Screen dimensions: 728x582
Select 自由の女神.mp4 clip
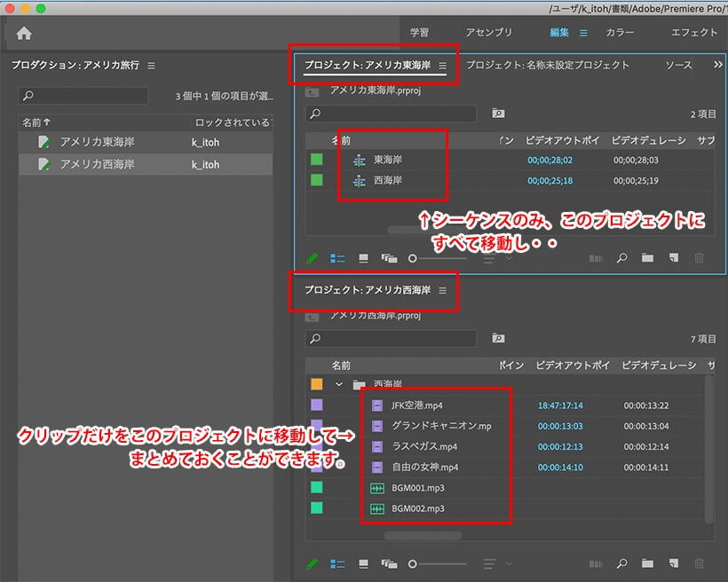pyautogui.click(x=424, y=468)
